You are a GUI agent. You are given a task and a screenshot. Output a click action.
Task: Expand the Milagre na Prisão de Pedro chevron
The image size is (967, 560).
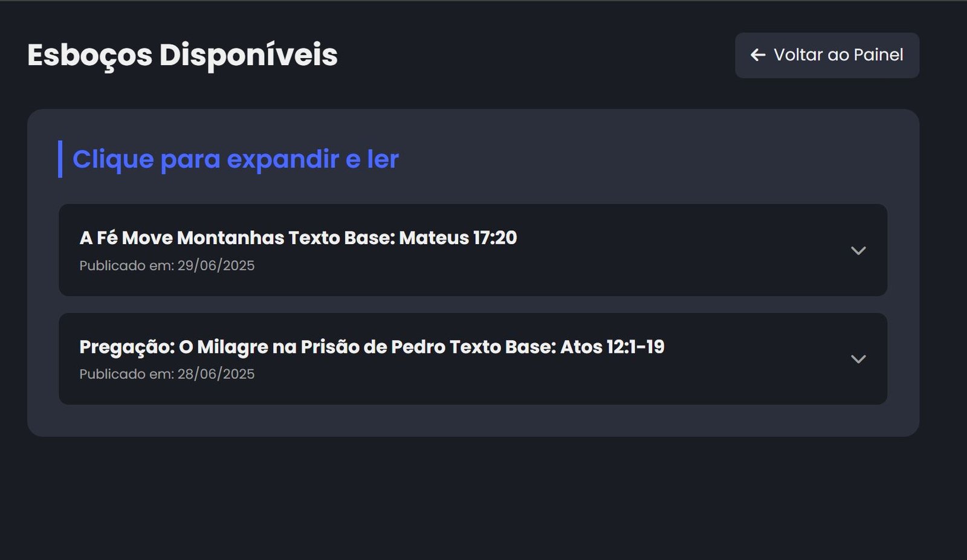click(858, 359)
